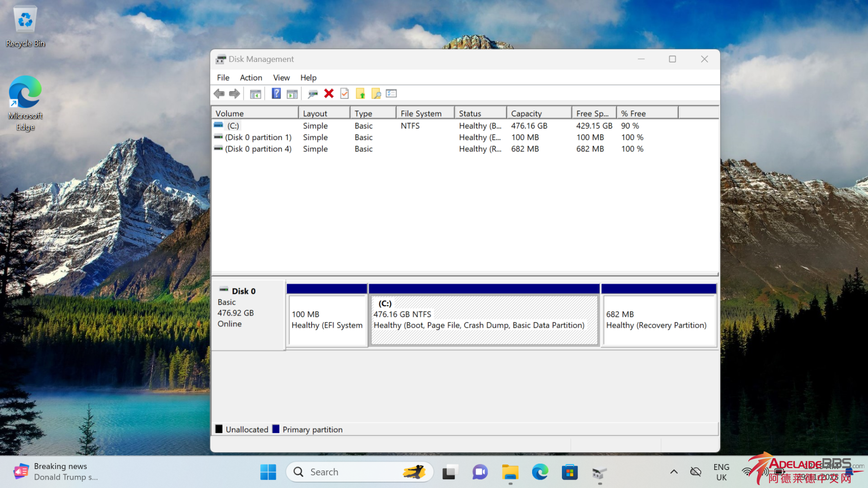
Task: Open Help with the blue question mark icon
Action: (x=276, y=94)
